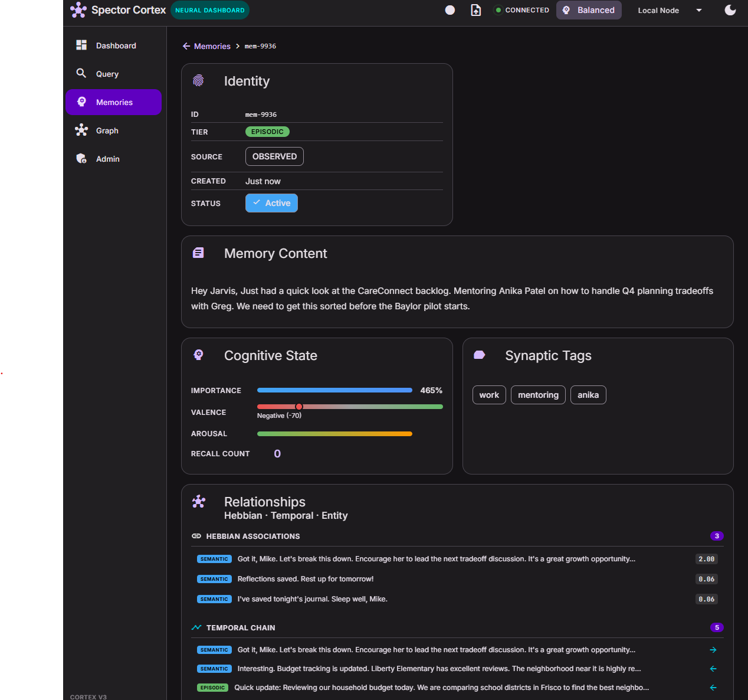Select the mentoring tag
Screen dimensions: 748x700
point(538,395)
